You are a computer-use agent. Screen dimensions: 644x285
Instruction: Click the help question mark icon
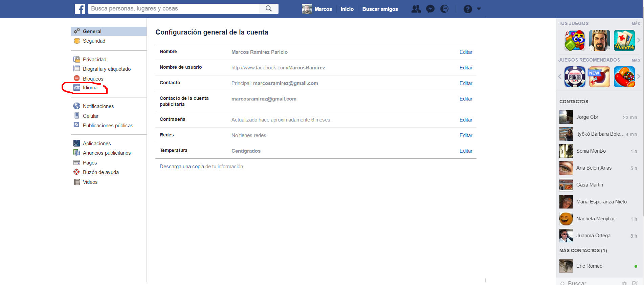pyautogui.click(x=468, y=9)
